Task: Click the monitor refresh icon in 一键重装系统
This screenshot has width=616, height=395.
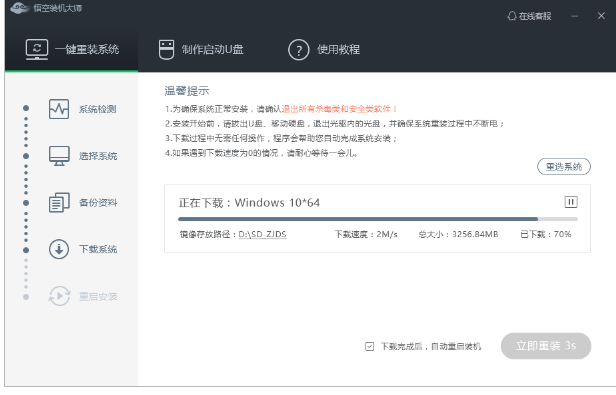Action: pos(37,50)
